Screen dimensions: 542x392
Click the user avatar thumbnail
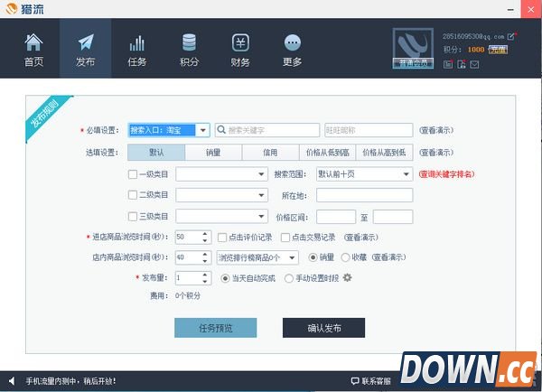413,49
